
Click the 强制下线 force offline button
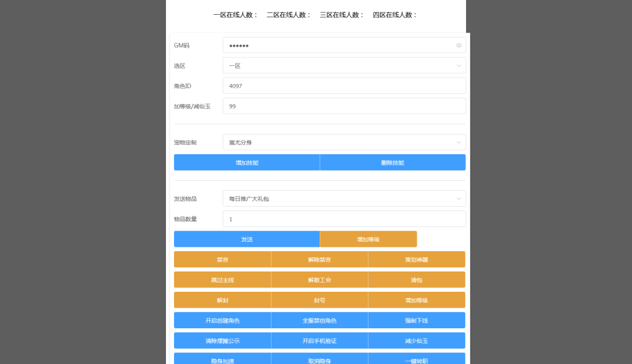coord(417,320)
